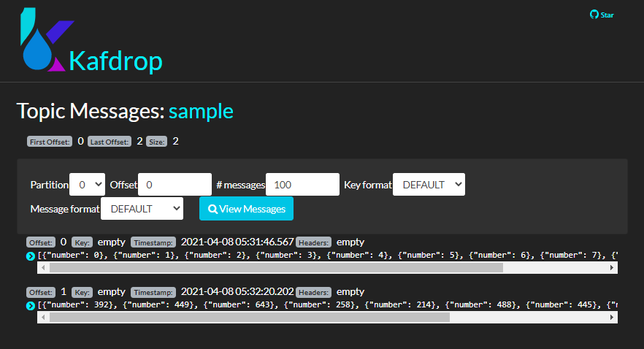Click the Timestamp badge of offset 1 message

pos(153,292)
